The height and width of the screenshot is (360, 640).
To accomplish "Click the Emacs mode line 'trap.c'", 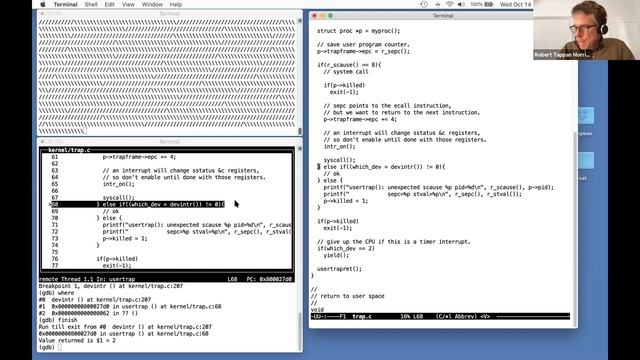I will (x=362, y=316).
